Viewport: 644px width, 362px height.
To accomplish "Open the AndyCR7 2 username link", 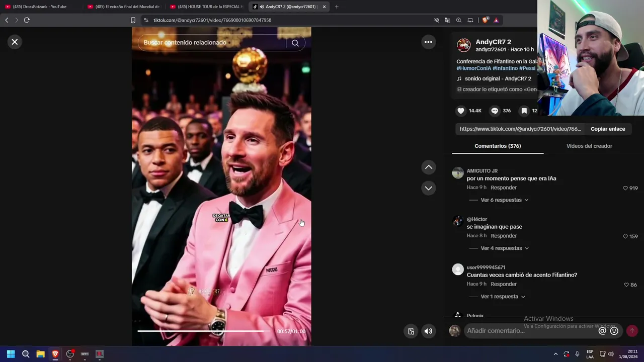I will click(x=493, y=42).
